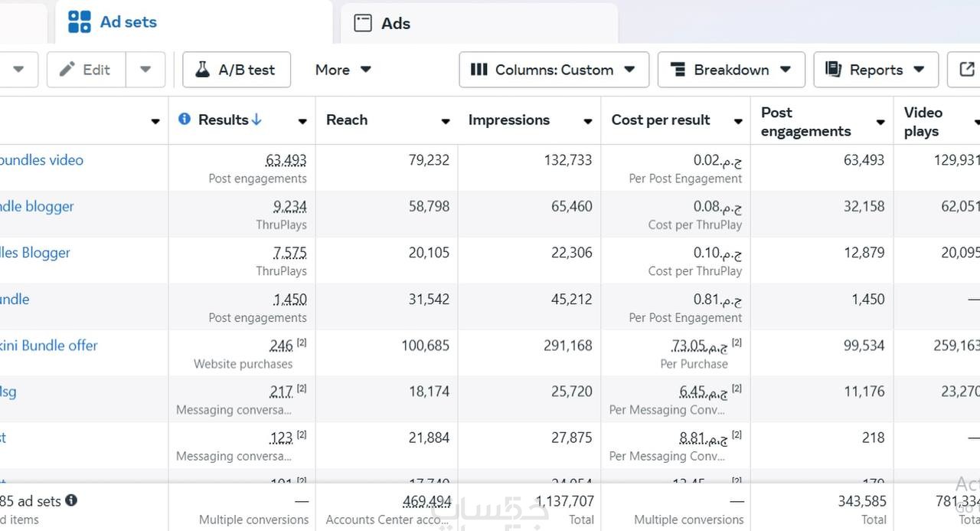Screen dimensions: 980x531
Task: Open the Bundle offer ad set link
Action: (x=49, y=346)
